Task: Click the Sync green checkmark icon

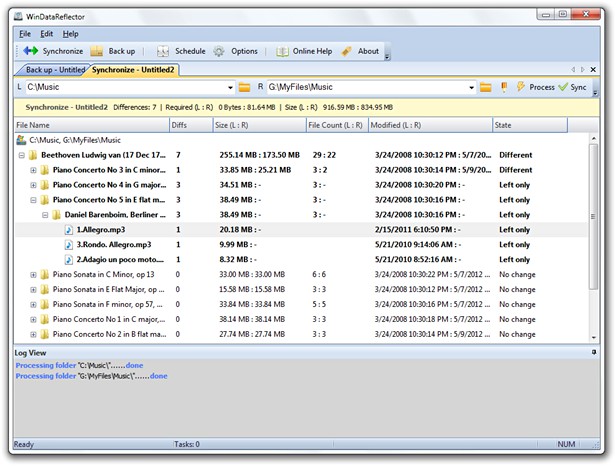Action: tap(563, 87)
